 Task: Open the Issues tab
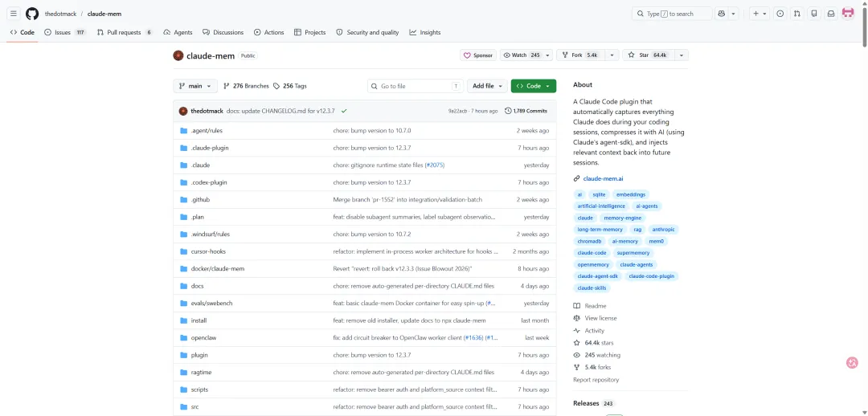tap(65, 33)
